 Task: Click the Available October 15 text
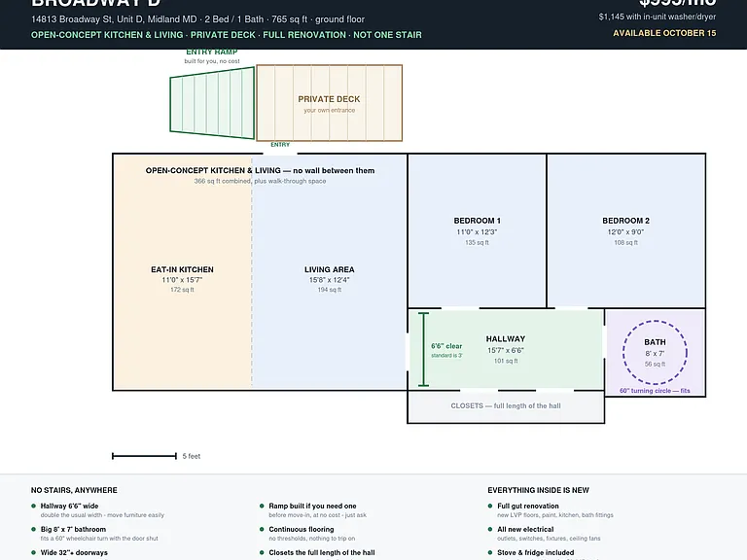point(664,33)
